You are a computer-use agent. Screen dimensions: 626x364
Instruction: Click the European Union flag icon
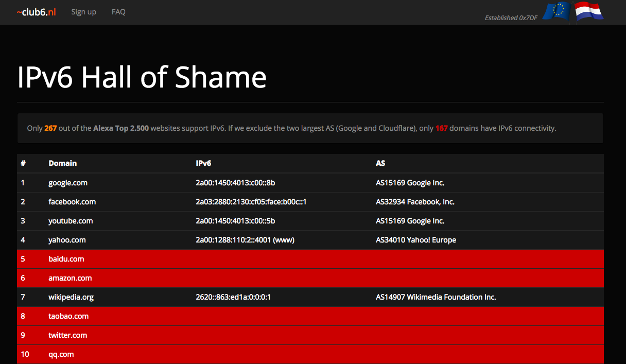coord(556,11)
